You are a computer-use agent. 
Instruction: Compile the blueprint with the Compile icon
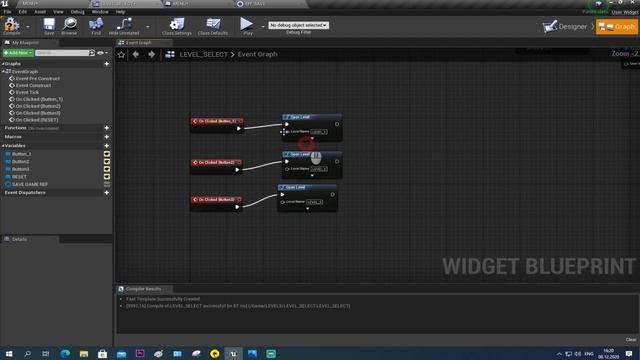click(12, 26)
